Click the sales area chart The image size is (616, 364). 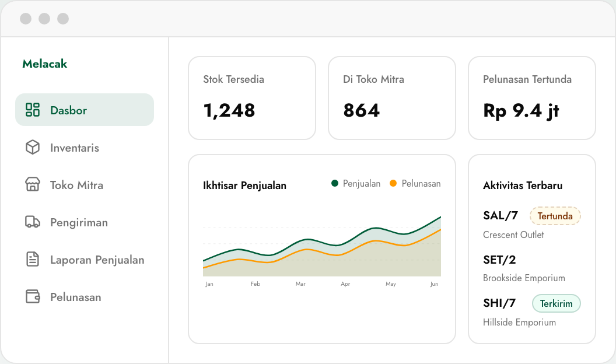click(322, 246)
